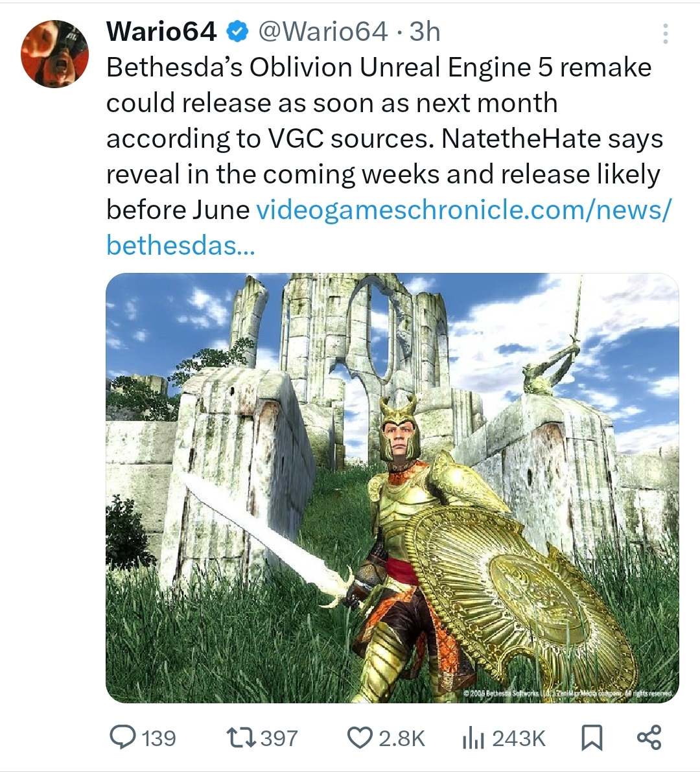Screen dimensions: 700x772
Task: Click the 397 reposts count
Action: [279, 738]
